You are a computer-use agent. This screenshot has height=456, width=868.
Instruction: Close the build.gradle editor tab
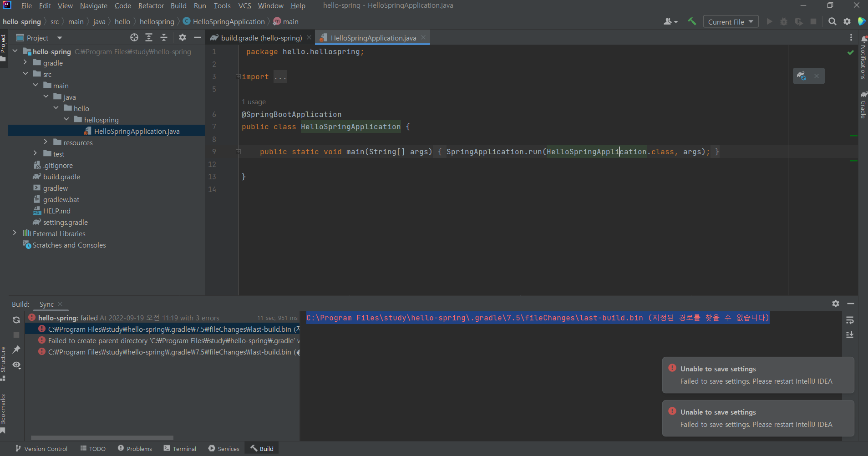[309, 37]
